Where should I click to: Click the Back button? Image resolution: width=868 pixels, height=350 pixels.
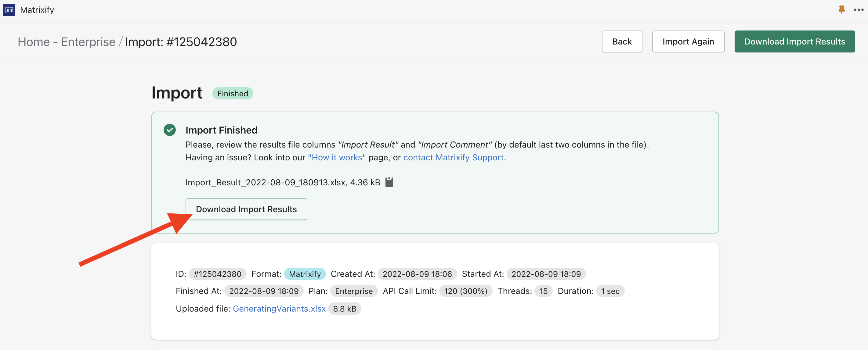point(622,41)
